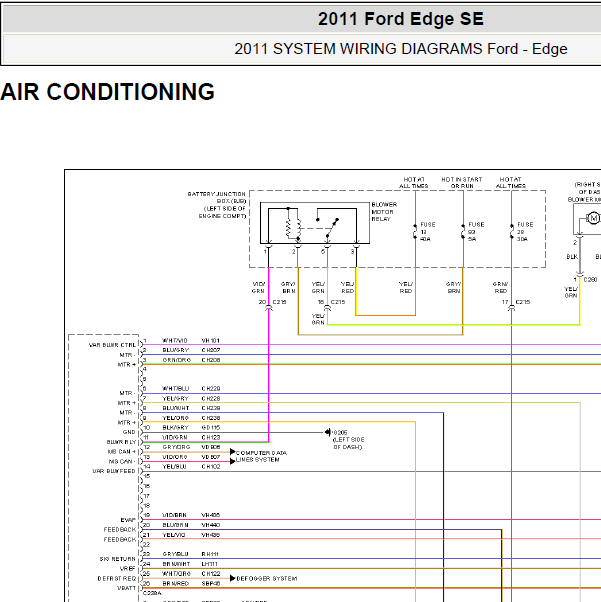Click the "WHT/ORG" wire color text
Image resolution: width=601 pixels, height=602 pixels.
pyautogui.click(x=176, y=574)
